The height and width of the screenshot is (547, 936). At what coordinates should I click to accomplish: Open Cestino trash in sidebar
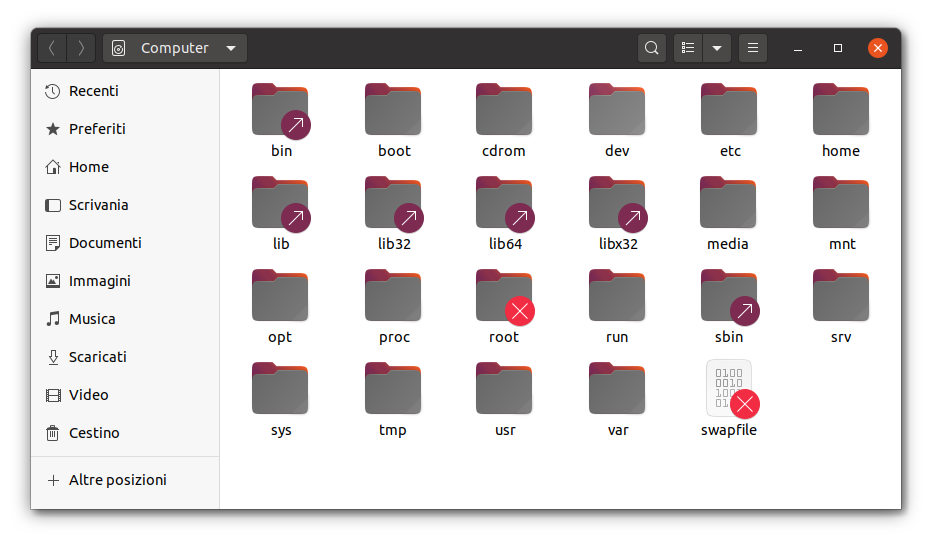94,433
